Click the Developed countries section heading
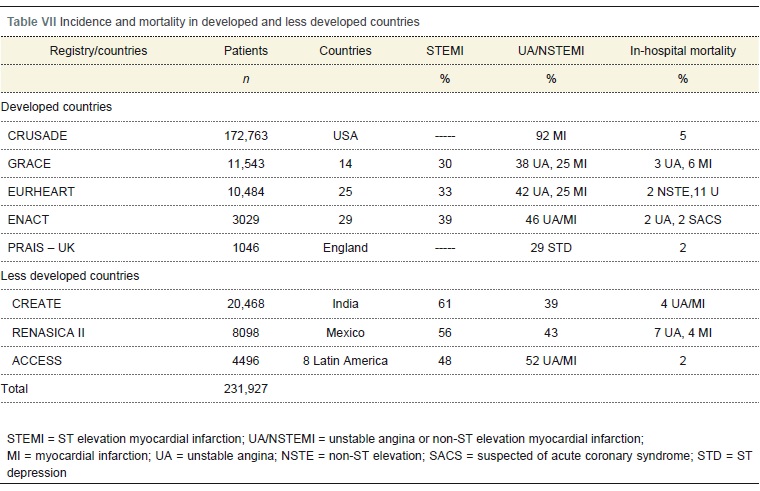This screenshot has height=491, width=760. pyautogui.click(x=57, y=106)
